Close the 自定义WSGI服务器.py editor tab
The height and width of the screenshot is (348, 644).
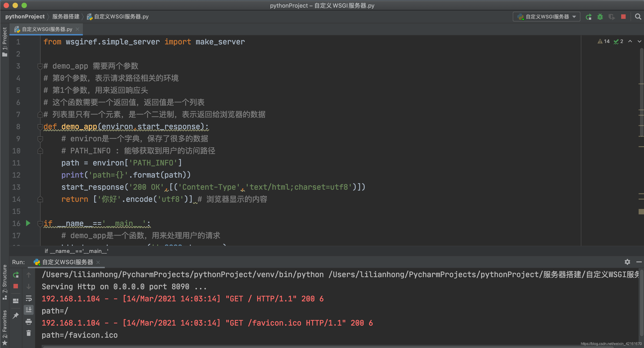(77, 29)
